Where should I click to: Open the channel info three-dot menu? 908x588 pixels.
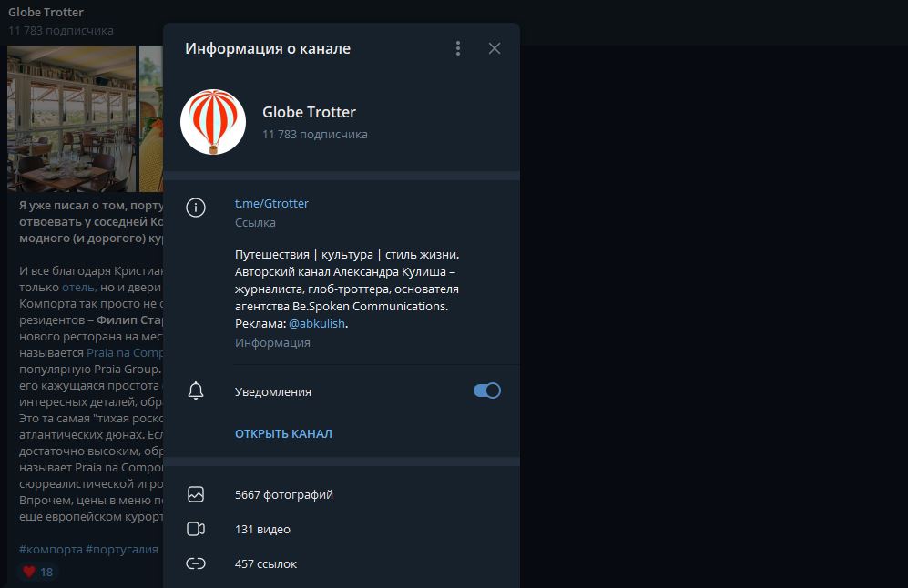pyautogui.click(x=458, y=48)
